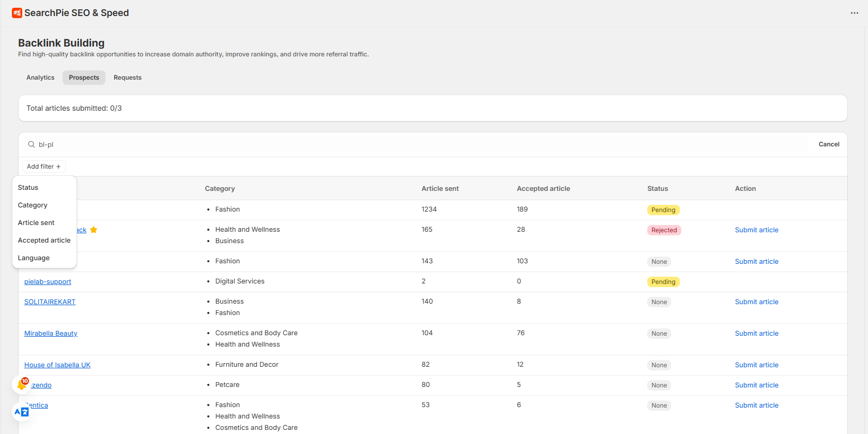
Task: Click Petcare category text
Action: [x=227, y=385]
